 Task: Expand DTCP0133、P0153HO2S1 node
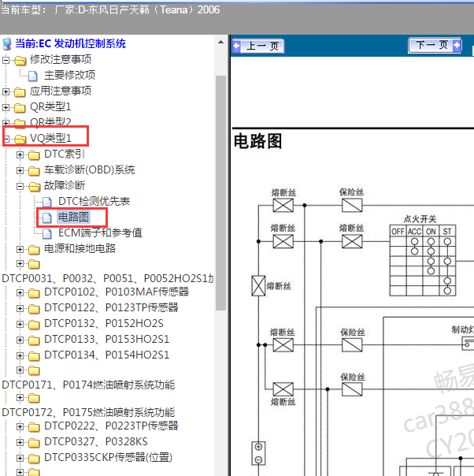tap(20, 340)
